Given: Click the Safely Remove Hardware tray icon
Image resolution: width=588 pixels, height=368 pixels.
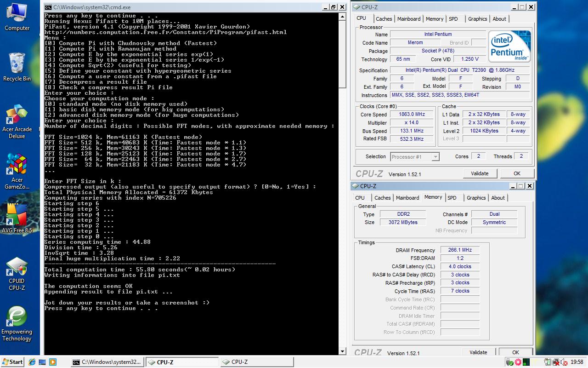Looking at the screenshot, I should (510, 362).
